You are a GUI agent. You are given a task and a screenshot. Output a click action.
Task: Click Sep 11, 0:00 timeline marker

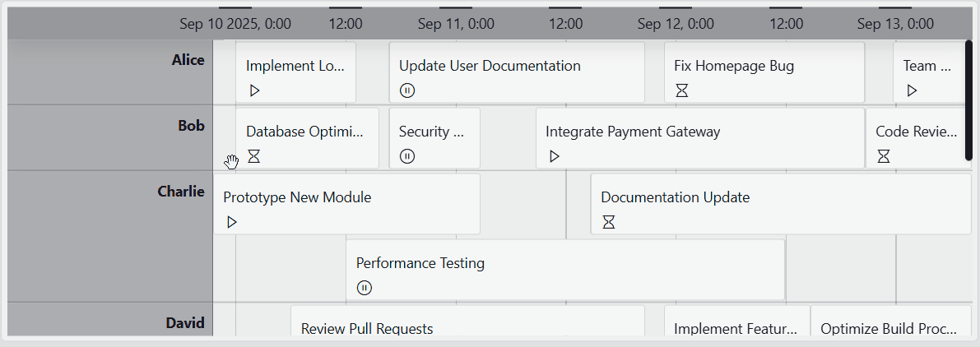[456, 24]
